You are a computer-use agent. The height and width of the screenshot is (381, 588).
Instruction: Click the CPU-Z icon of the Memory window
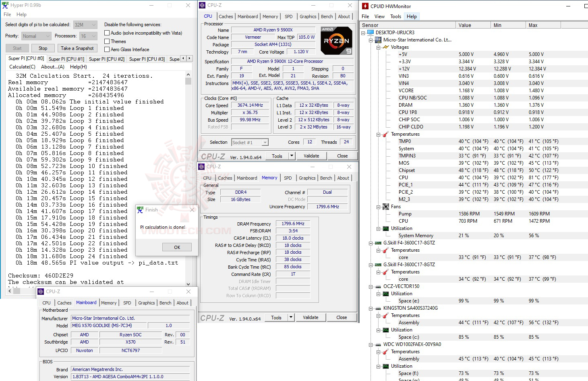(202, 166)
